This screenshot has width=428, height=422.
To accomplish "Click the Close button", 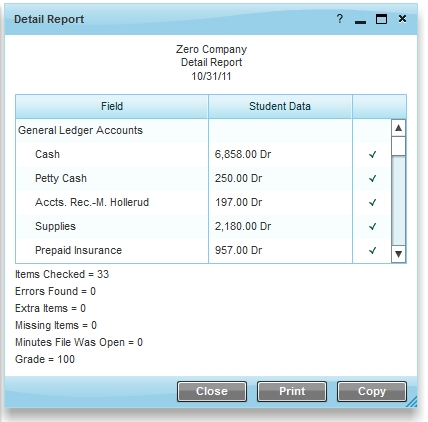I will (212, 391).
